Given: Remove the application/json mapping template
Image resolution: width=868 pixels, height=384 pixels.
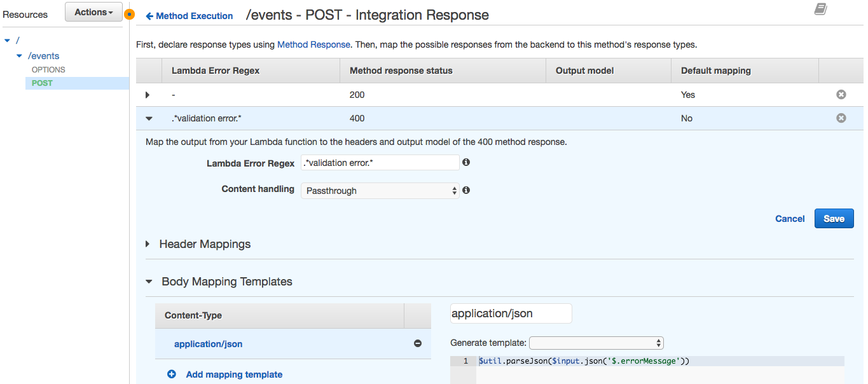Looking at the screenshot, I should 418,343.
